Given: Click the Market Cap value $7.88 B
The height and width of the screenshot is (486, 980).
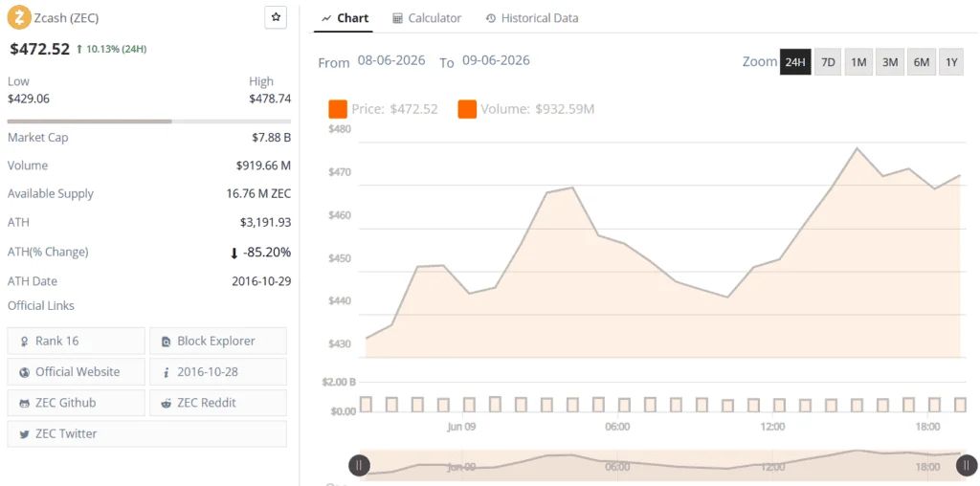Looking at the screenshot, I should pos(271,138).
